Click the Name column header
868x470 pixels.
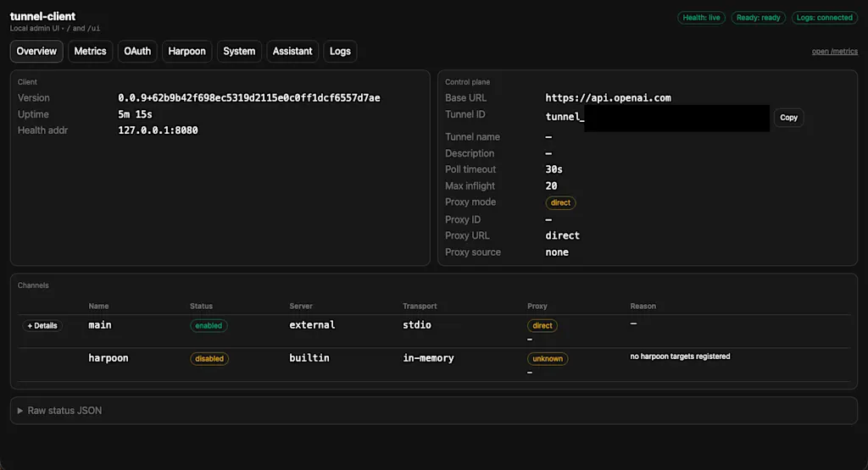[x=98, y=307]
